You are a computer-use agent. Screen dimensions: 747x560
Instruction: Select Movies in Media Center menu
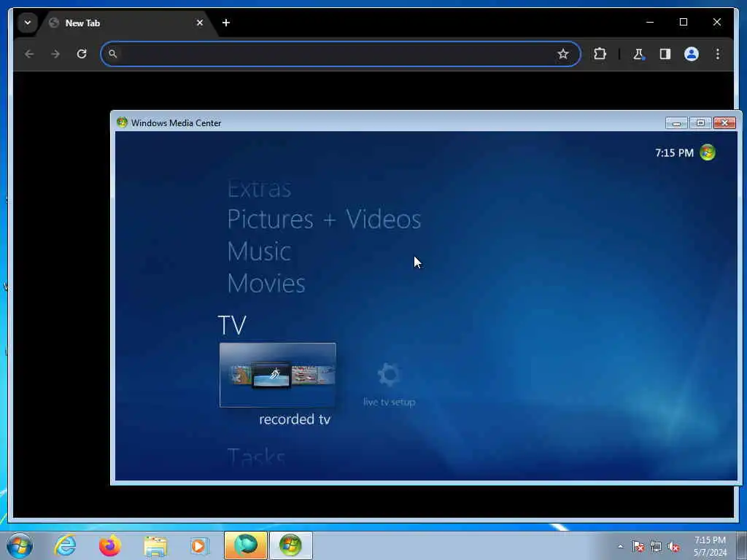tap(266, 284)
